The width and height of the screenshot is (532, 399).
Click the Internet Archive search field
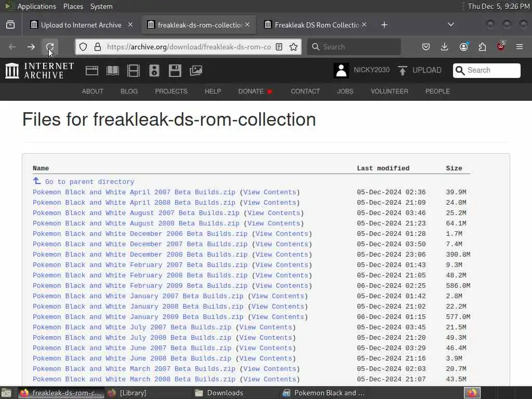click(x=486, y=70)
